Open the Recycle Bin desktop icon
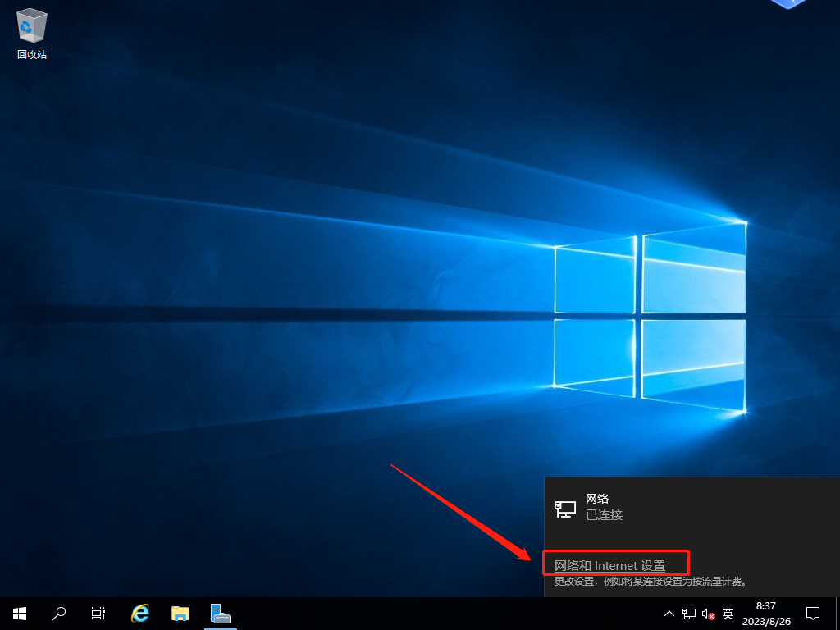 pyautogui.click(x=32, y=34)
